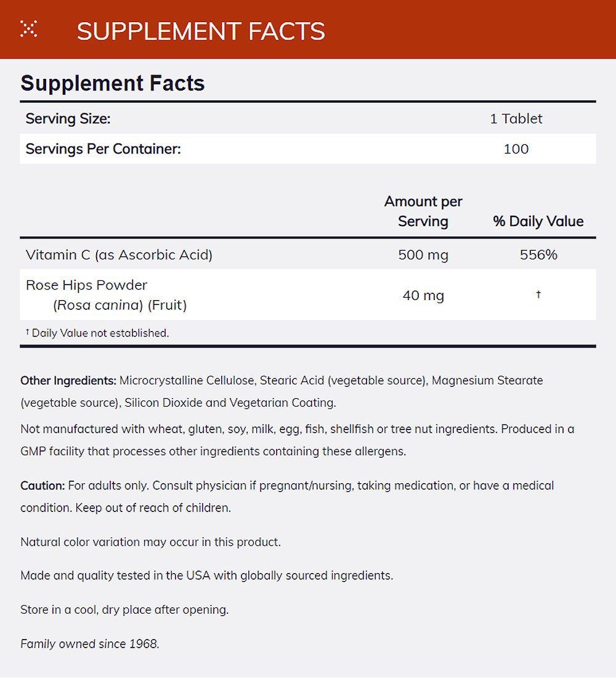Screen dimensions: 616x679
Task: Click the 100 servings value
Action: [516, 149]
